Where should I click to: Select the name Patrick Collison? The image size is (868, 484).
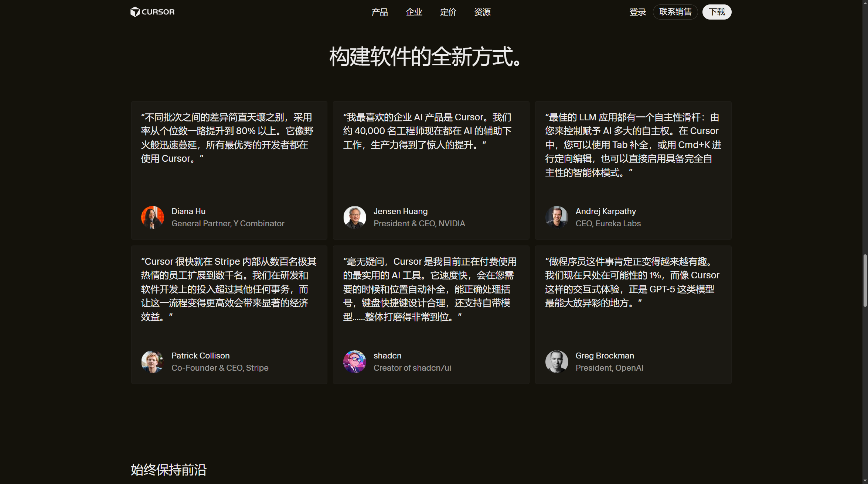click(x=201, y=356)
